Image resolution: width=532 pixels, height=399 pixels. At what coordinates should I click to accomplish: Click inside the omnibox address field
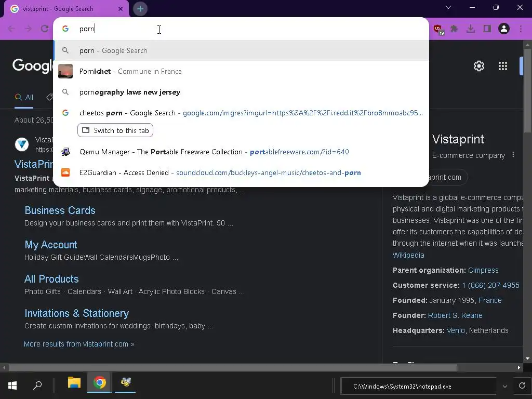tap(241, 29)
